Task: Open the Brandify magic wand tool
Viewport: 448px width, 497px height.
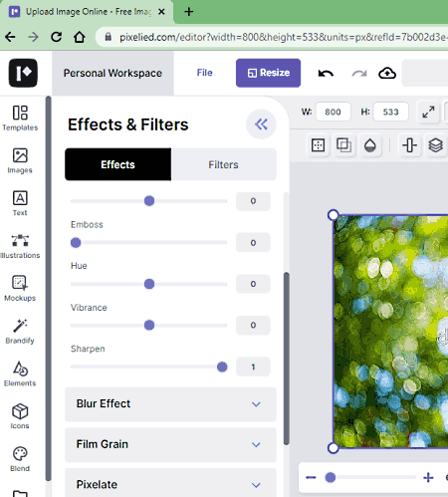Action: [20, 331]
